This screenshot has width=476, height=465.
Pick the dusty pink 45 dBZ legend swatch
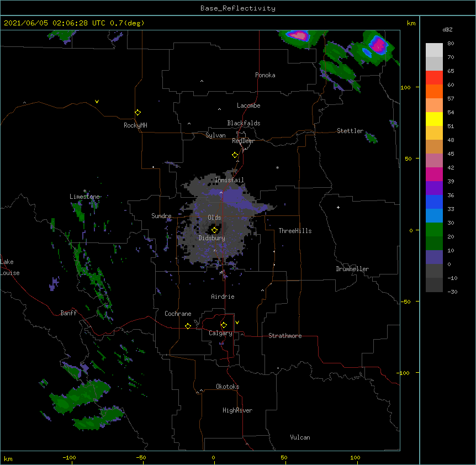coord(434,160)
